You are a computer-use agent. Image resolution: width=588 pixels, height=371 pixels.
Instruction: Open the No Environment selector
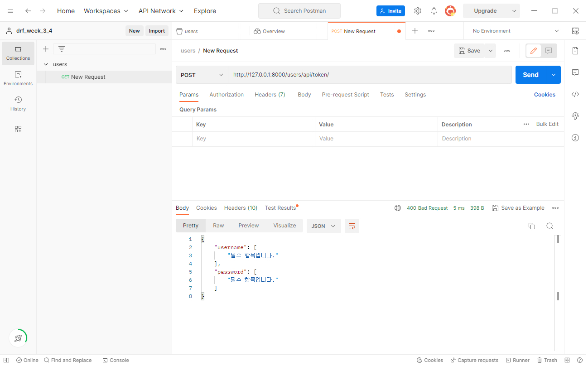point(516,31)
